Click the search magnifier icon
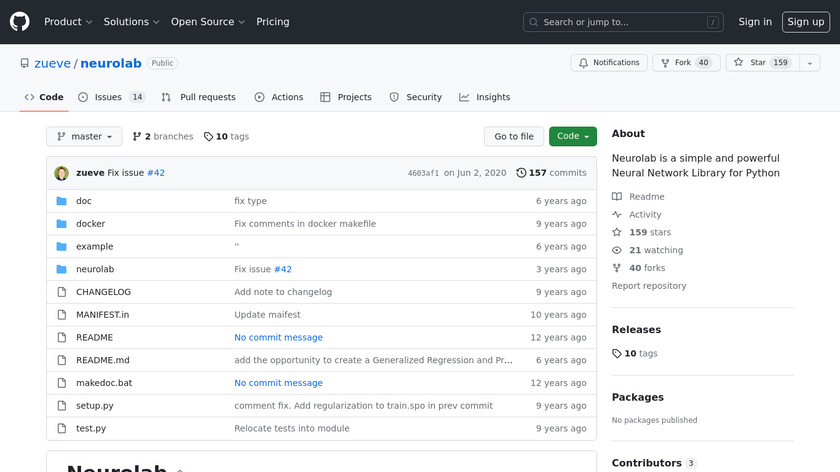The width and height of the screenshot is (840, 472). point(534,22)
